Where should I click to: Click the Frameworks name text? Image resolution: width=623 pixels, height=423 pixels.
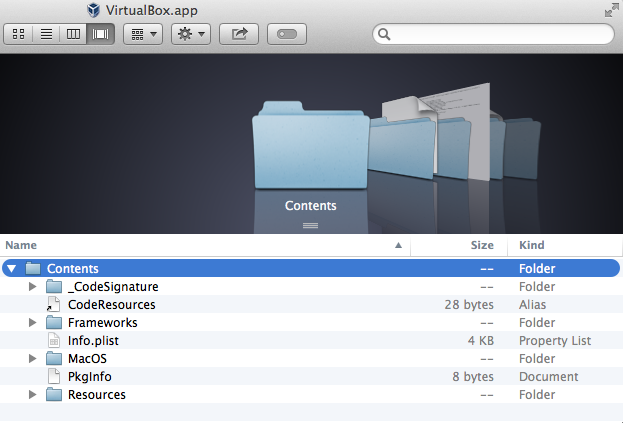(103, 323)
